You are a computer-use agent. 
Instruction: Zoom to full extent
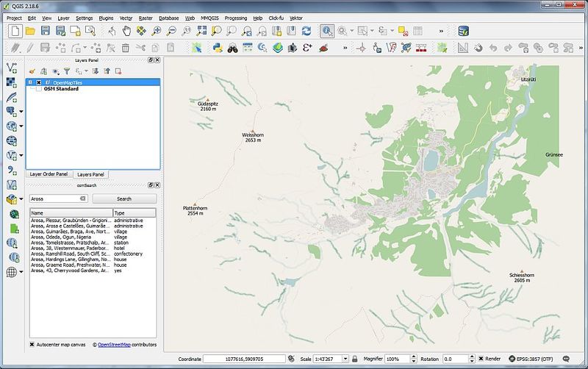(x=201, y=31)
